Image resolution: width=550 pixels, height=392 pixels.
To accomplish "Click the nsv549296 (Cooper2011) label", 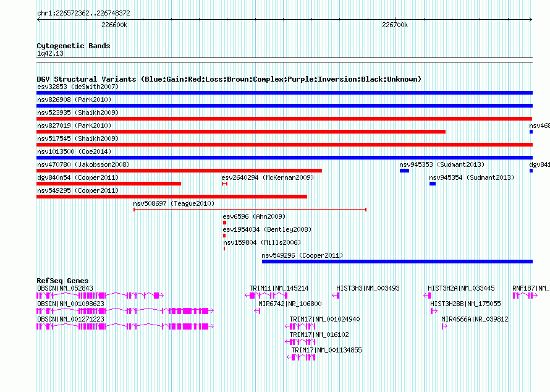I will 302,255.
